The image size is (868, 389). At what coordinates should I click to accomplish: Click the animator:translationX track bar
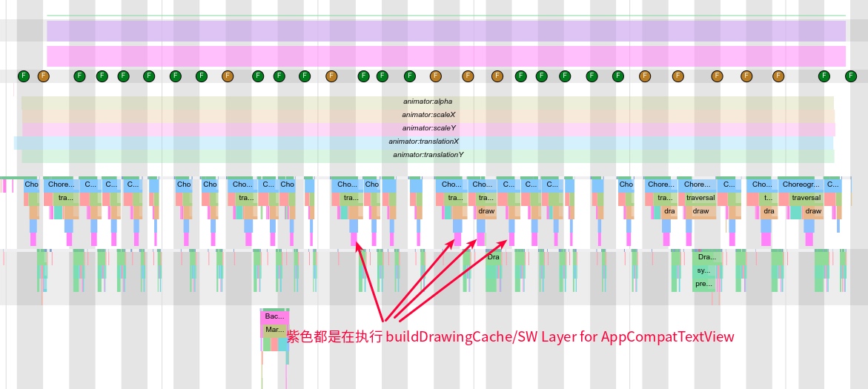[423, 142]
